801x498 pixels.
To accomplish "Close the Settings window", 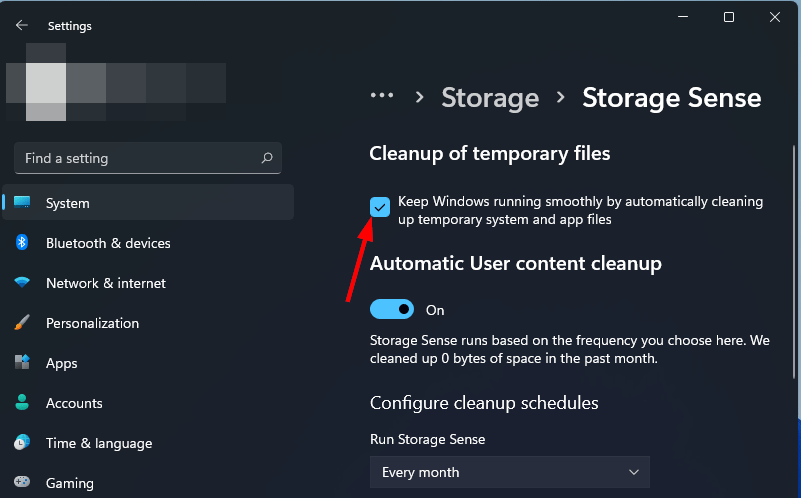I will (x=774, y=17).
